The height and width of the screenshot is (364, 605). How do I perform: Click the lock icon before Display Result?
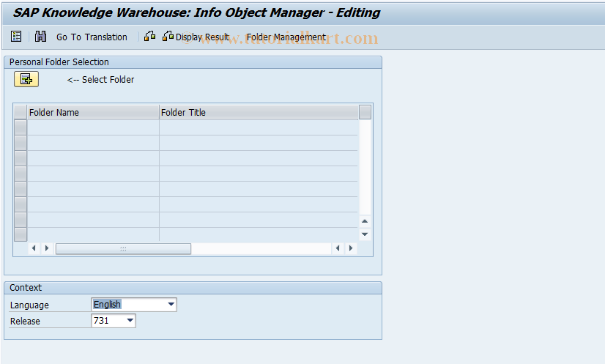(x=149, y=37)
